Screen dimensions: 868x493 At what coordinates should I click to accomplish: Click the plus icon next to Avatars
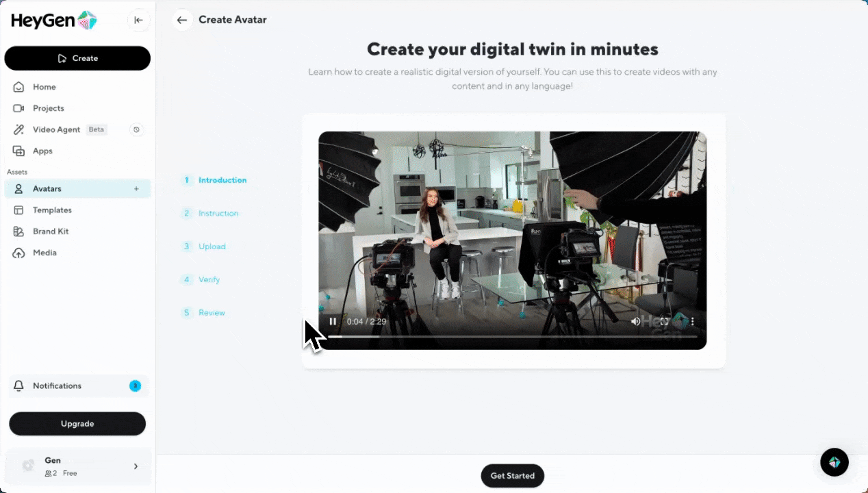point(136,189)
